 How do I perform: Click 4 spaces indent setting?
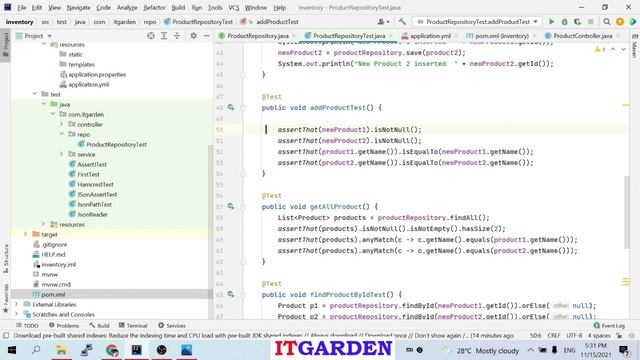point(599,336)
